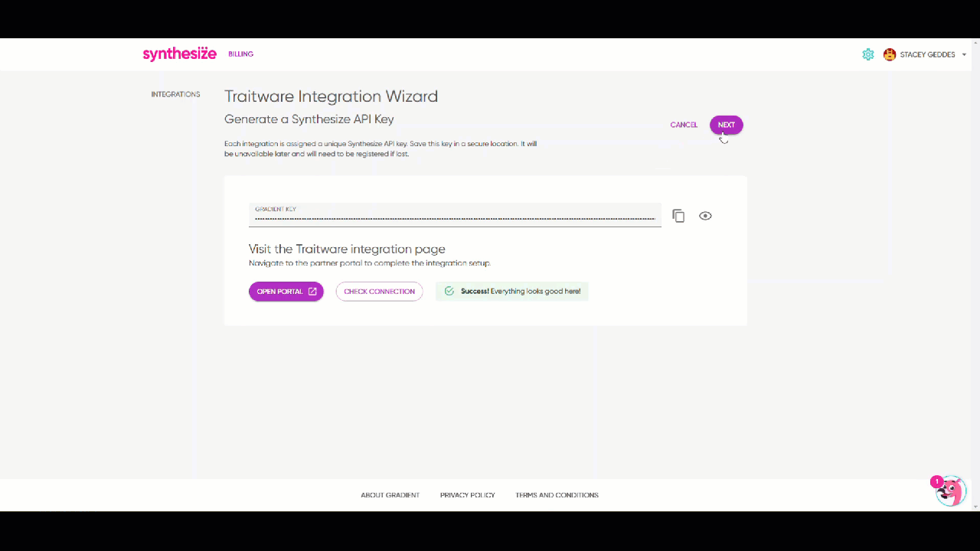Click the external link icon on Open Portal
980x551 pixels.
312,291
